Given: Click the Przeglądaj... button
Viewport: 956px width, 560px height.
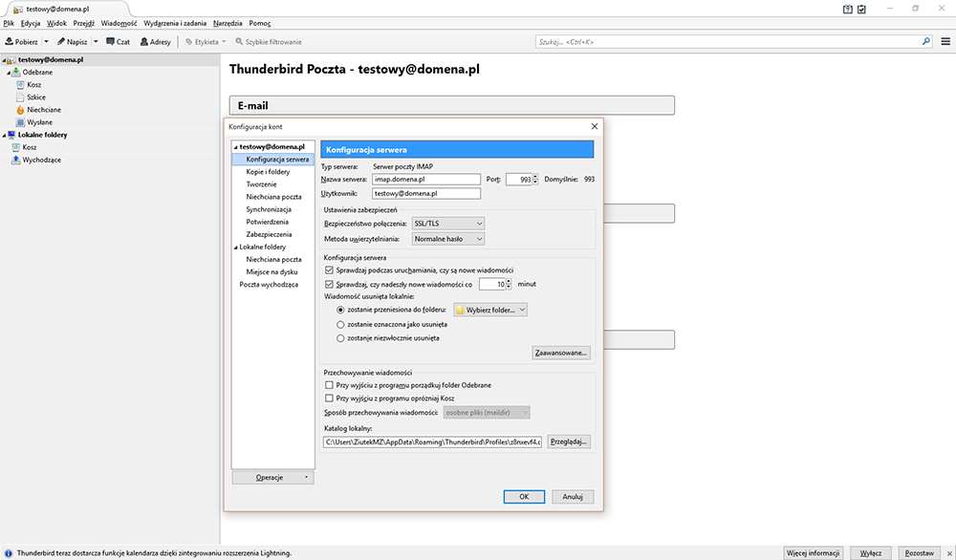Looking at the screenshot, I should [569, 442].
